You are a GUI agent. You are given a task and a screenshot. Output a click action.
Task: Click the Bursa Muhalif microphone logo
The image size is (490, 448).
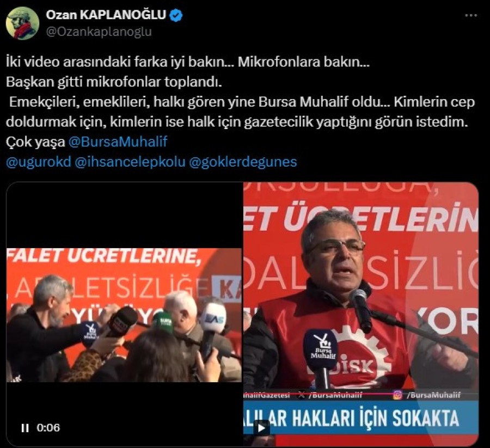323,347
